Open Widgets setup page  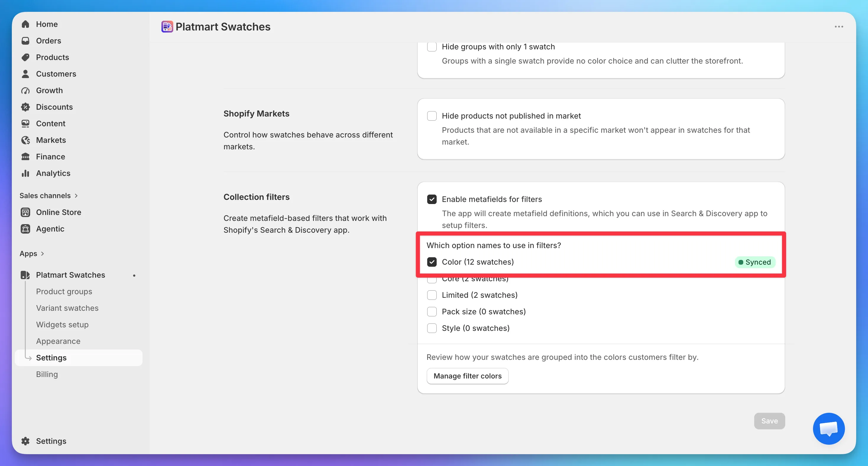click(x=62, y=324)
